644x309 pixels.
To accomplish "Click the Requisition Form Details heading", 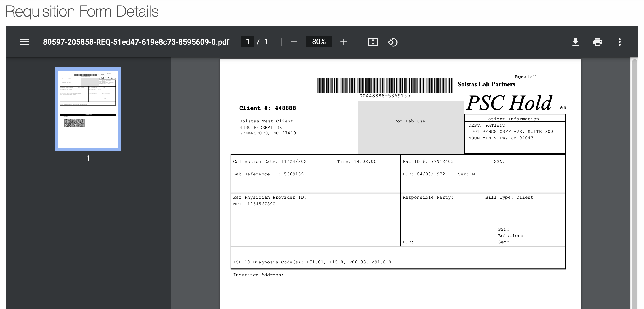I will (82, 11).
